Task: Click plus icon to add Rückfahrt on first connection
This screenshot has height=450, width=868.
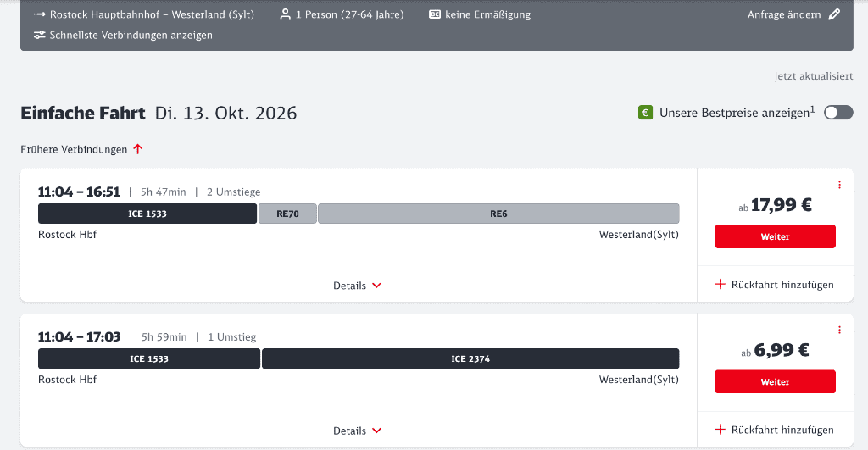Action: [x=721, y=285]
